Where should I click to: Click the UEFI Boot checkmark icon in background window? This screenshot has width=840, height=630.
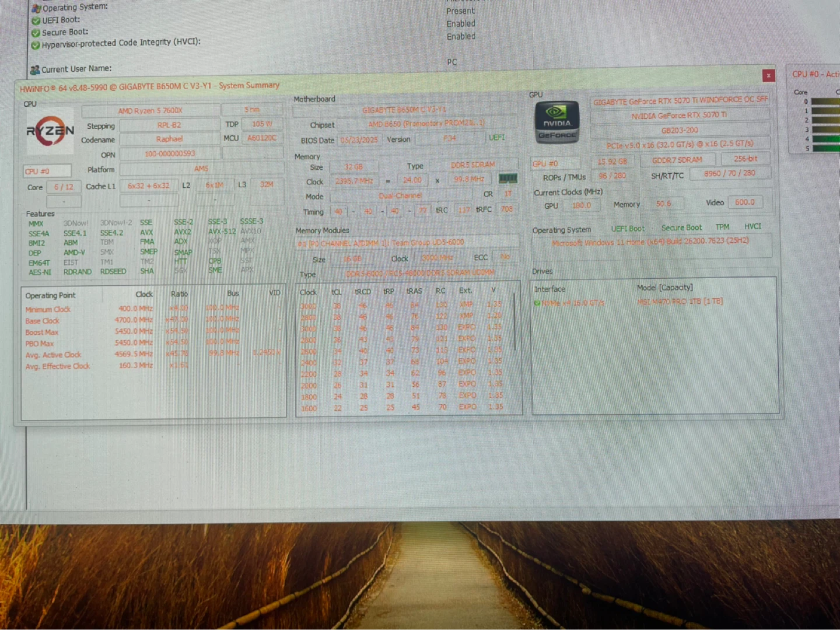click(x=36, y=20)
